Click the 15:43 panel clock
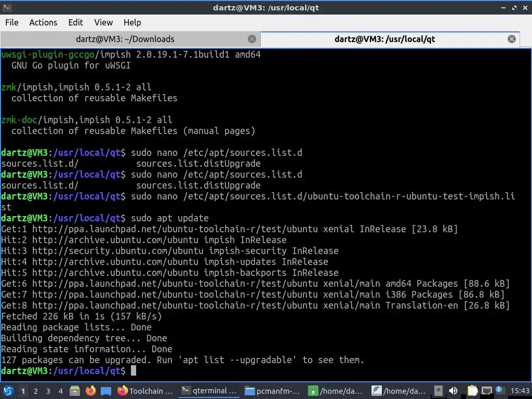Screen dimensions: 532x399 (520, 391)
